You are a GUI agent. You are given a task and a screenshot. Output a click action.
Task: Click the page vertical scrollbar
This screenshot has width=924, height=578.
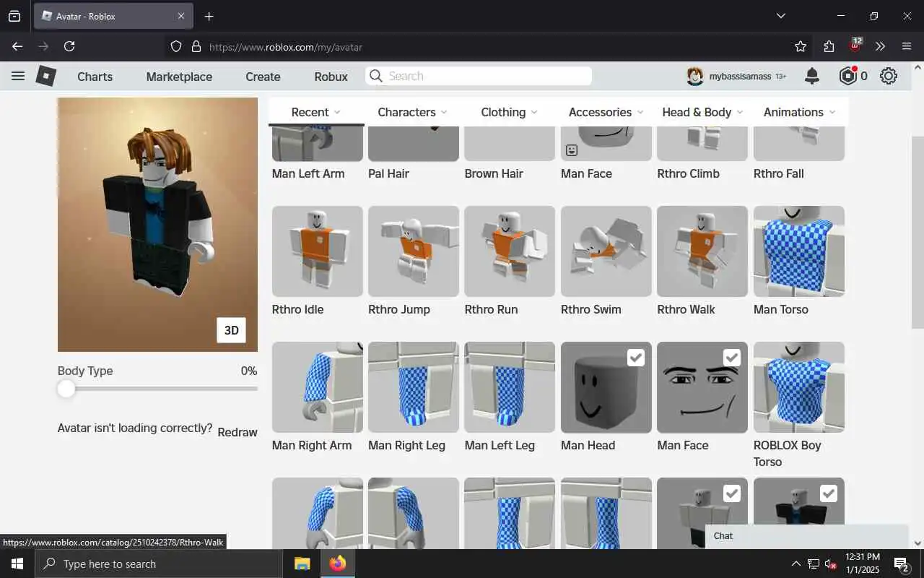918,231
